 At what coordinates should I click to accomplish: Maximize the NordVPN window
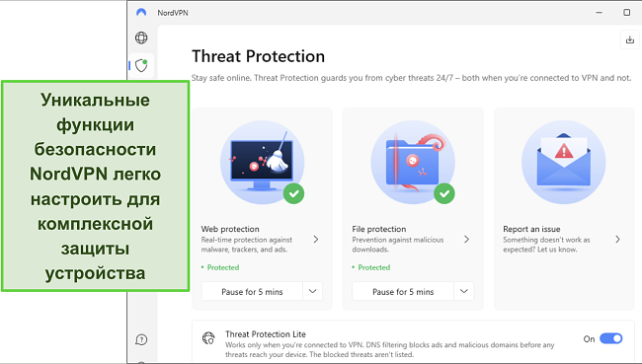coord(627,13)
